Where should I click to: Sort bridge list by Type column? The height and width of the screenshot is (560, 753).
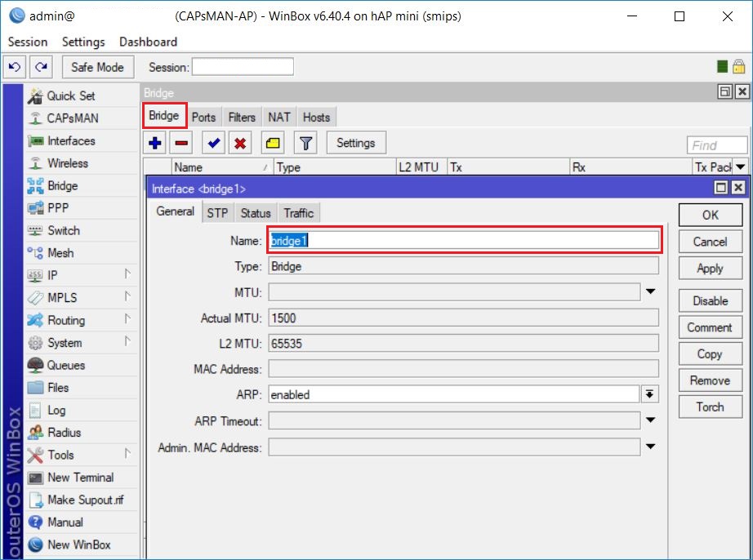(336, 167)
